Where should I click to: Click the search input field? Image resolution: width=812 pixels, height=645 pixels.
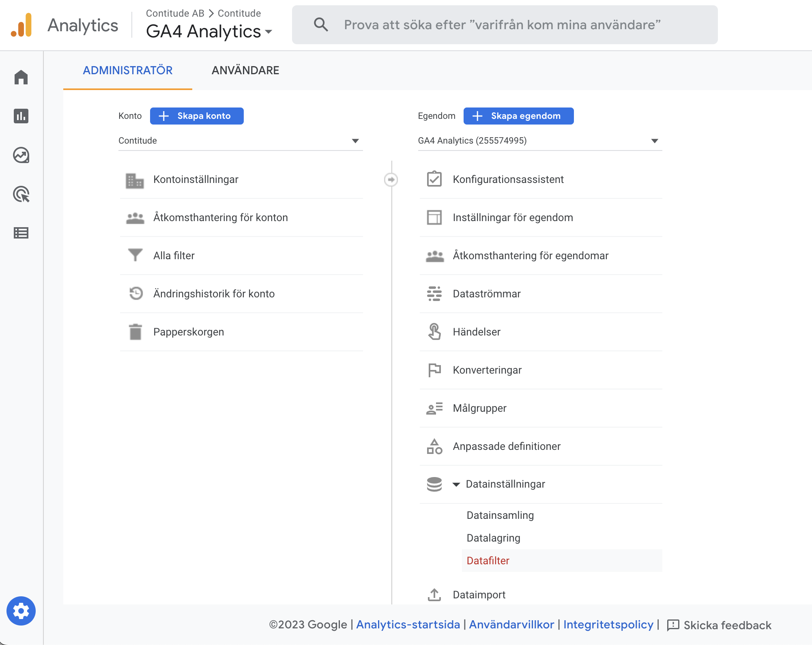(x=505, y=25)
